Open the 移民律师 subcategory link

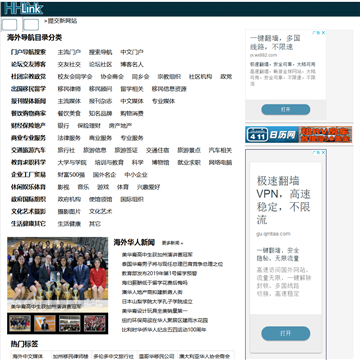69,89
